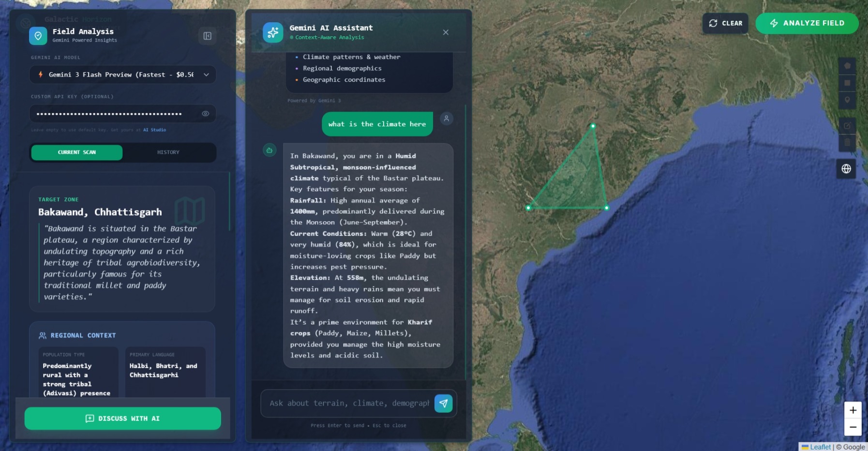Click the Field Analysis location pin logo

[x=38, y=36]
